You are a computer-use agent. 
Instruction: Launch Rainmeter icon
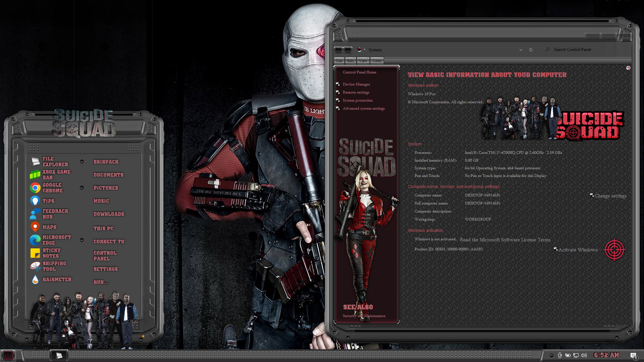[x=35, y=279]
